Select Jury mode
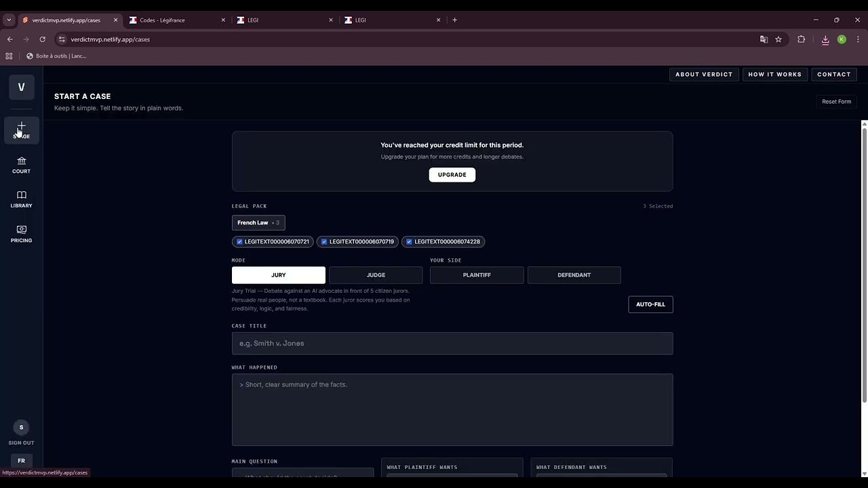This screenshot has height=488, width=868. click(x=279, y=275)
